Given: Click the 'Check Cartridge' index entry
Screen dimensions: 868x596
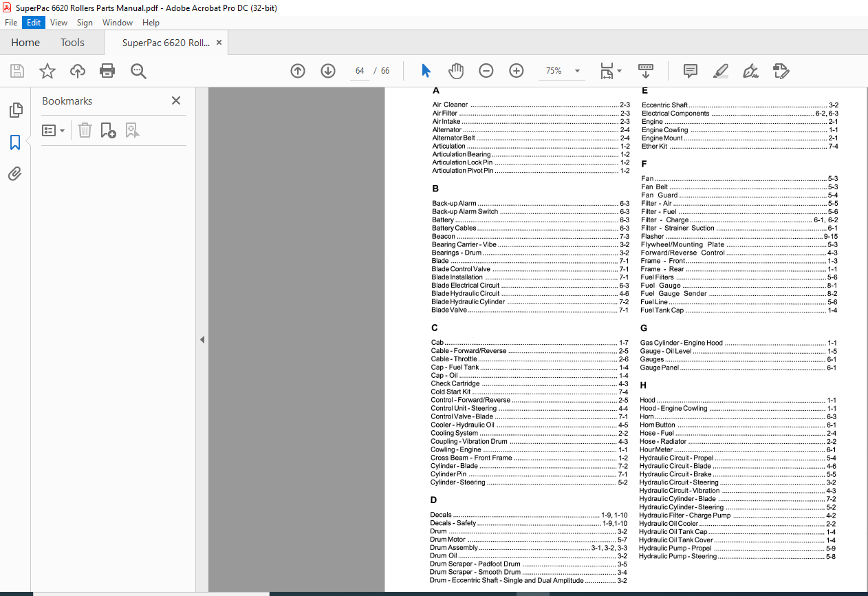Looking at the screenshot, I should (x=530, y=384).
